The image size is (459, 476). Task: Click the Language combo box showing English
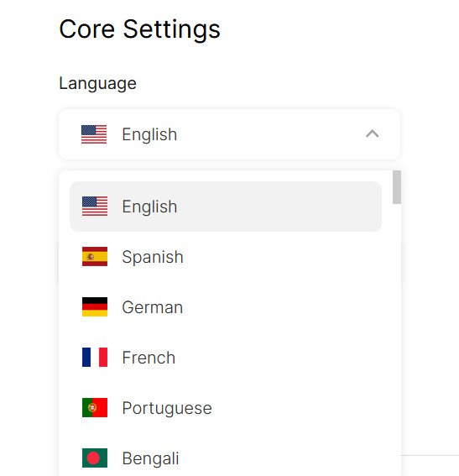(229, 134)
